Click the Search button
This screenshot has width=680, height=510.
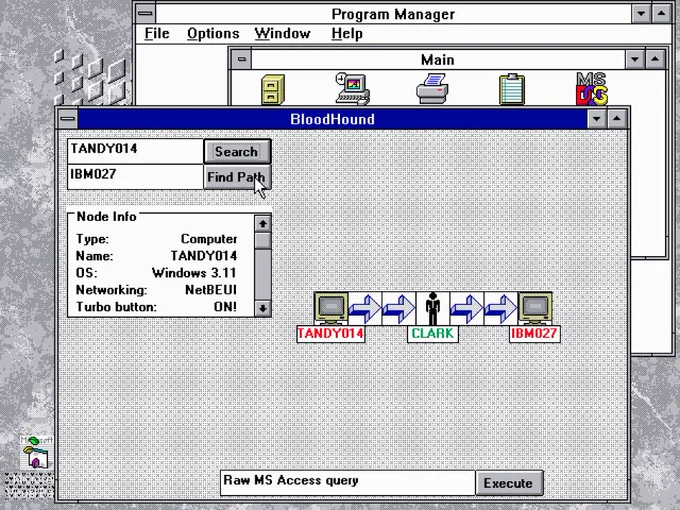pos(237,151)
